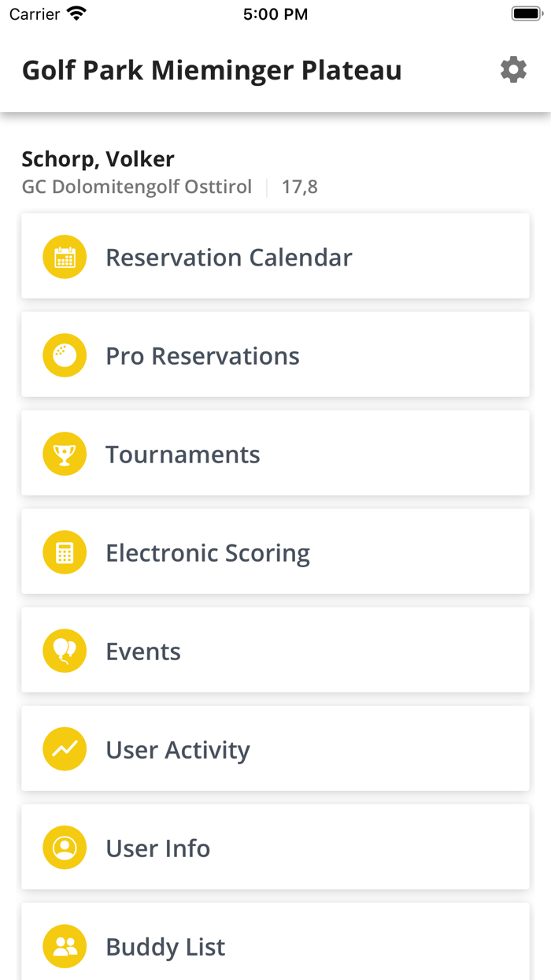Tap the activity chart icon
The width and height of the screenshot is (551, 980).
pos(65,749)
